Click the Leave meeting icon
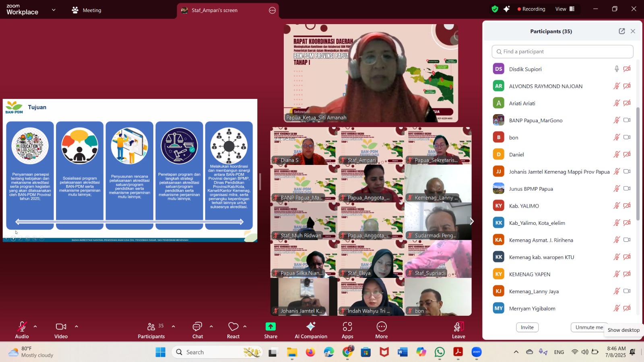The image size is (644, 362). (458, 327)
